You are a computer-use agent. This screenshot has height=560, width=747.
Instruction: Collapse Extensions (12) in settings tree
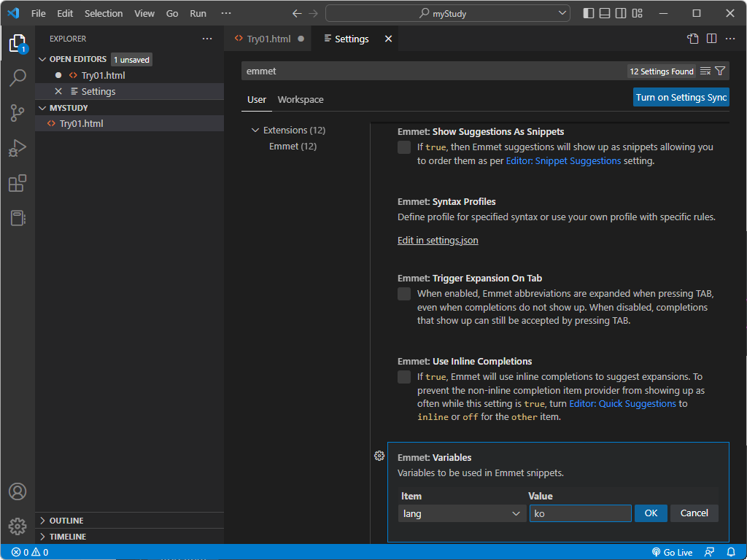255,130
